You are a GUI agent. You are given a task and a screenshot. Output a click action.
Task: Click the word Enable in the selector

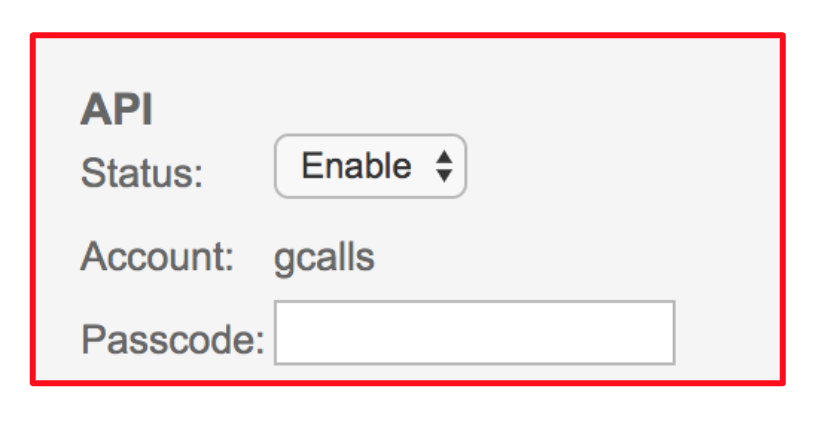pos(356,166)
